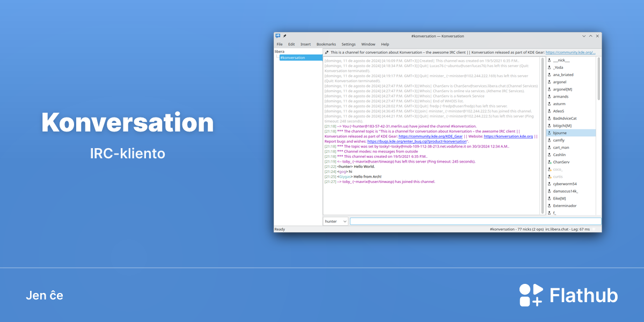Open the Settings menu
This screenshot has height=322, width=644.
click(x=349, y=44)
